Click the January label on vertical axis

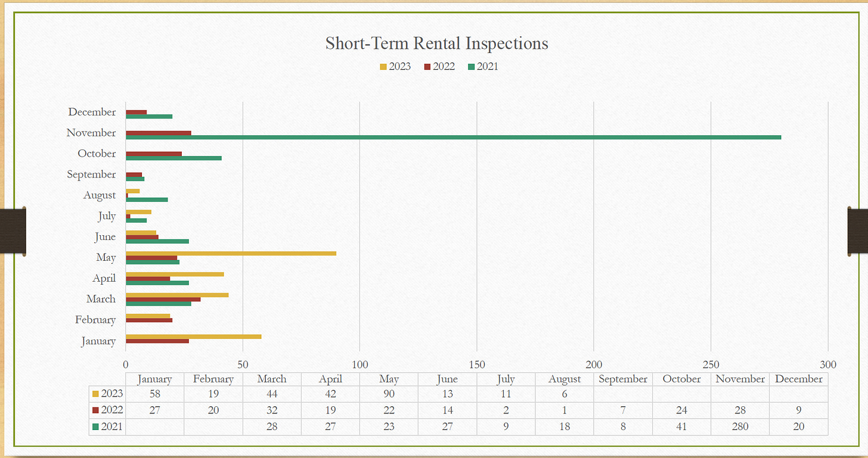99,341
